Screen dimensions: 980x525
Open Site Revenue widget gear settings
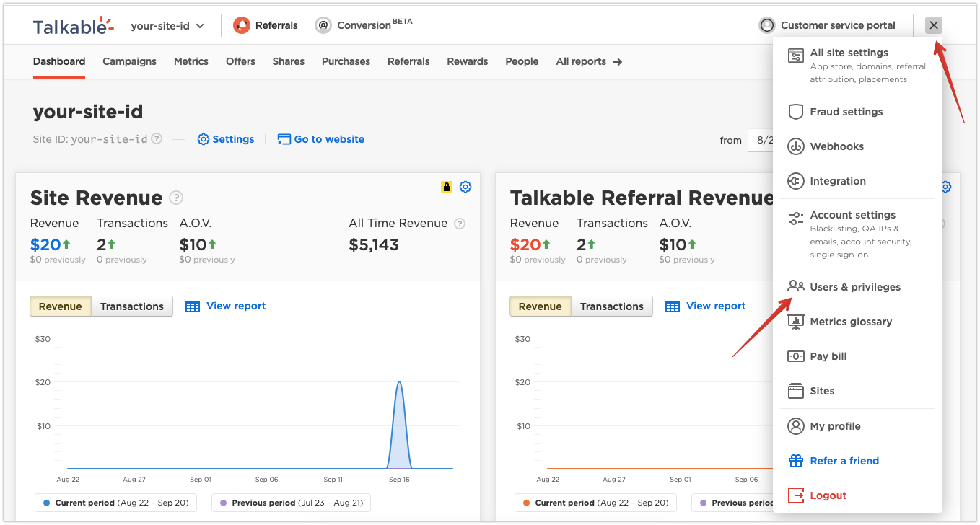pos(465,187)
